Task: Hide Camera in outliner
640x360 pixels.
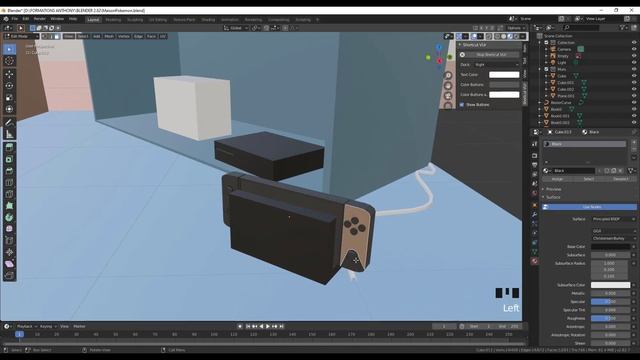Action: 634,49
